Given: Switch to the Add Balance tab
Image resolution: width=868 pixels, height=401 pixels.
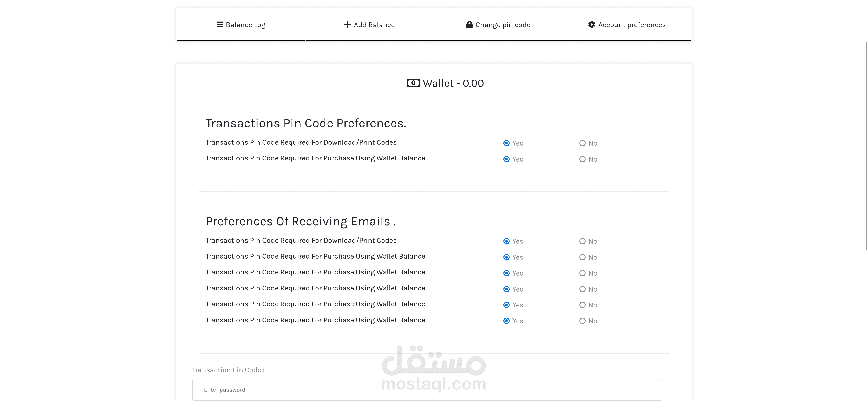Looking at the screenshot, I should (x=374, y=25).
